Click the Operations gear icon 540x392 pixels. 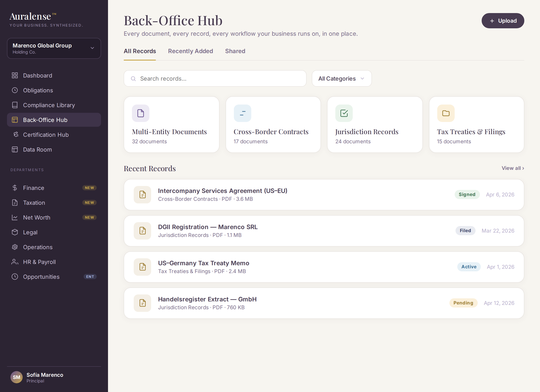(15, 247)
